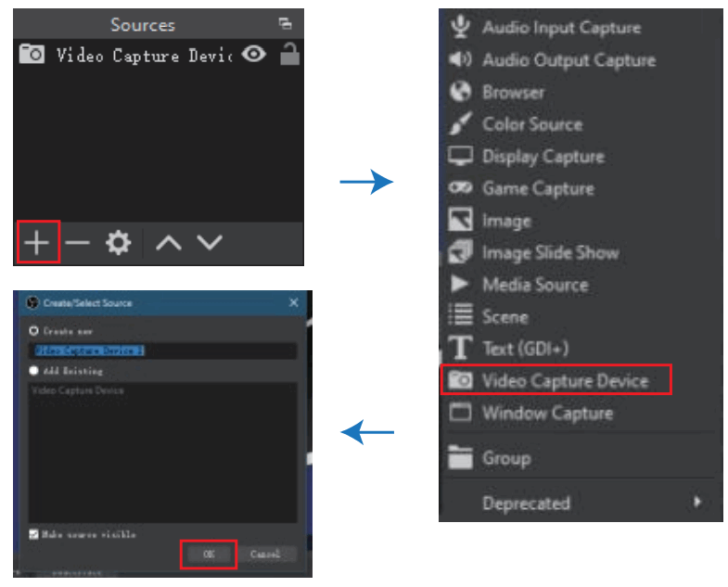Click the microphone icon for Audio Input
Viewport: 728px width, 587px height.
point(460,27)
